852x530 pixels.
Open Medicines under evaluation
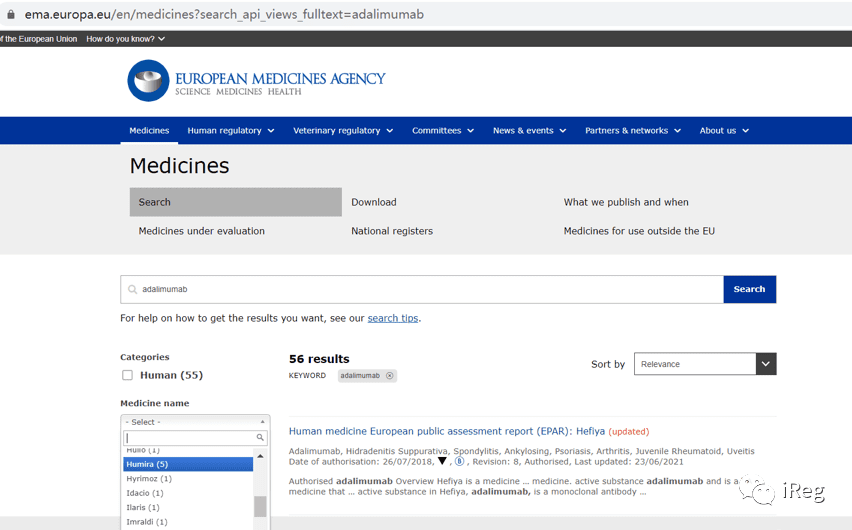[202, 231]
